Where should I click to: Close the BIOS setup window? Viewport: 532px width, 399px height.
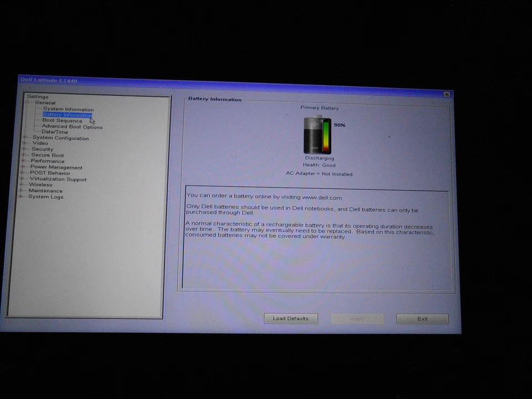[x=447, y=94]
